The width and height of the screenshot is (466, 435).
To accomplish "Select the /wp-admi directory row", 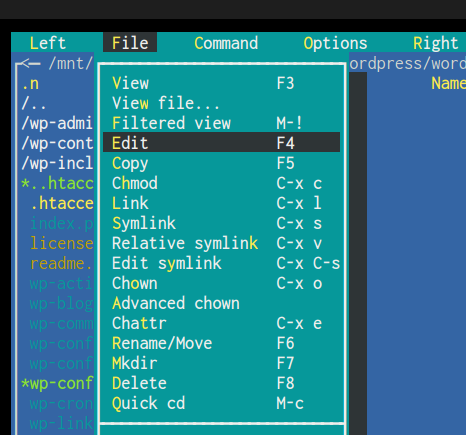I will point(57,123).
